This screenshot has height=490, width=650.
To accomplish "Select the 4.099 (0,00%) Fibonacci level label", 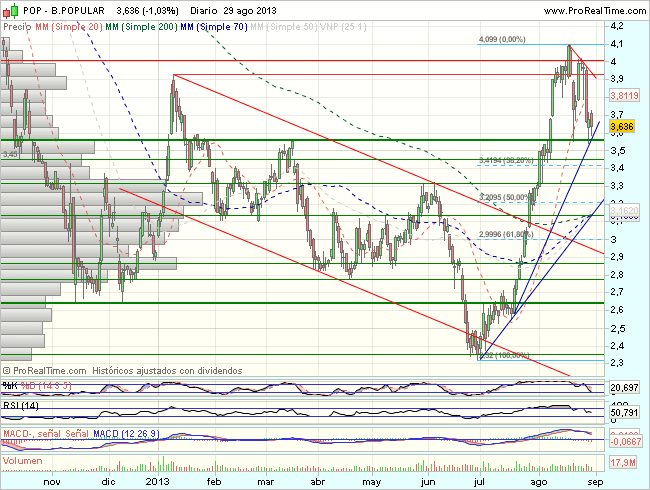I will (502, 39).
